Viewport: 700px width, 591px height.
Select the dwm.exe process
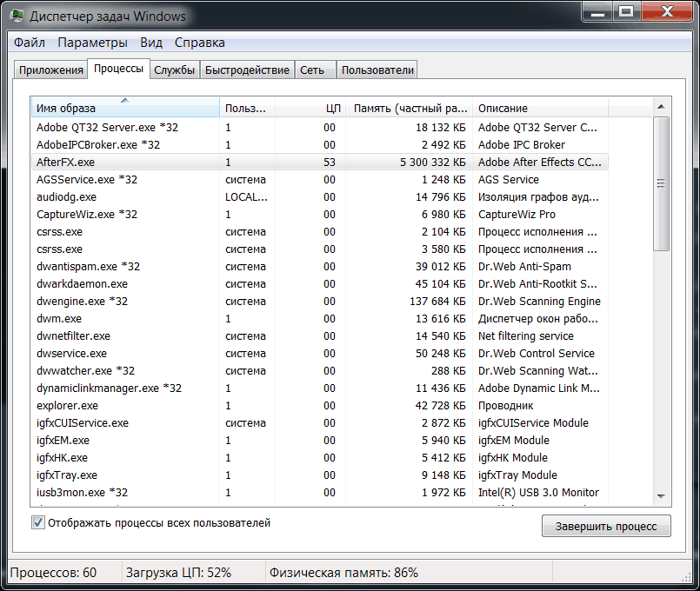[320, 318]
